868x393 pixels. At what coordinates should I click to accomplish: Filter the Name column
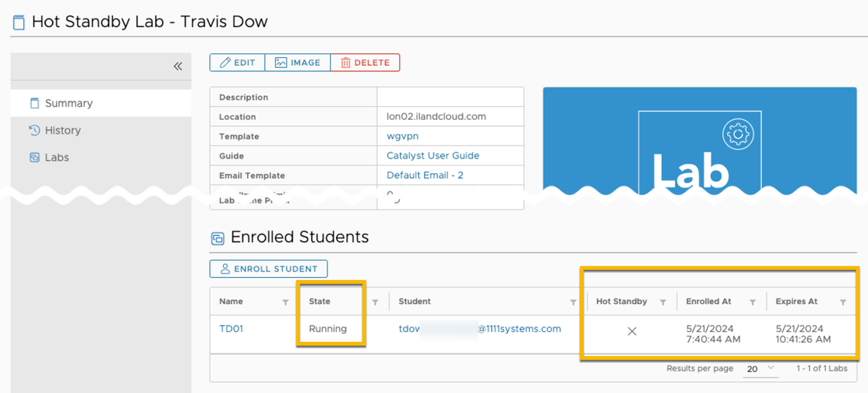(286, 302)
